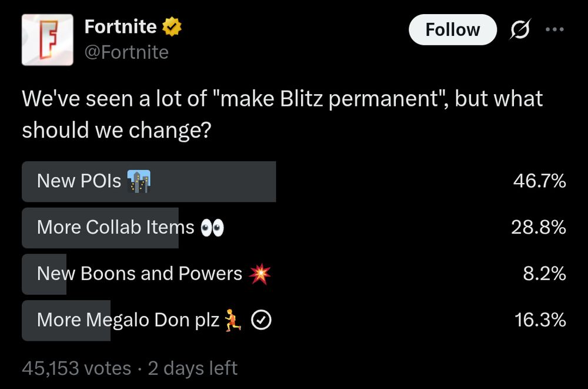Click the 46.7% result percentage
This screenshot has height=389, width=588.
point(540,181)
